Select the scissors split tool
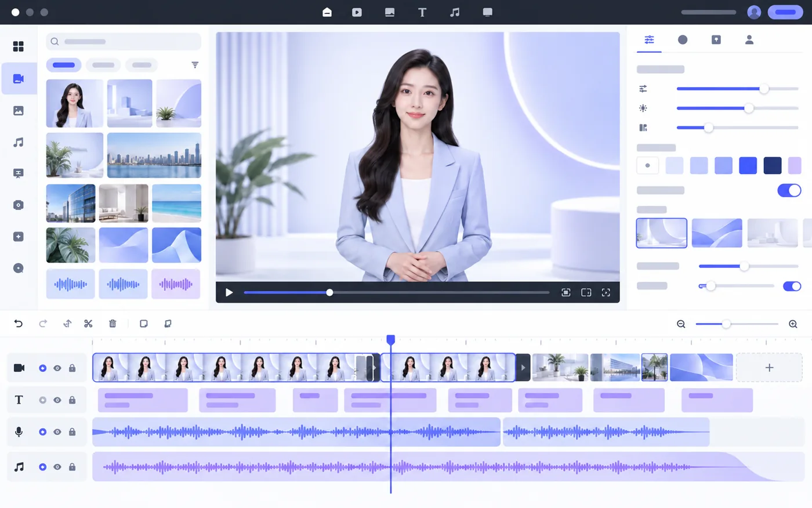812x508 pixels. point(88,324)
